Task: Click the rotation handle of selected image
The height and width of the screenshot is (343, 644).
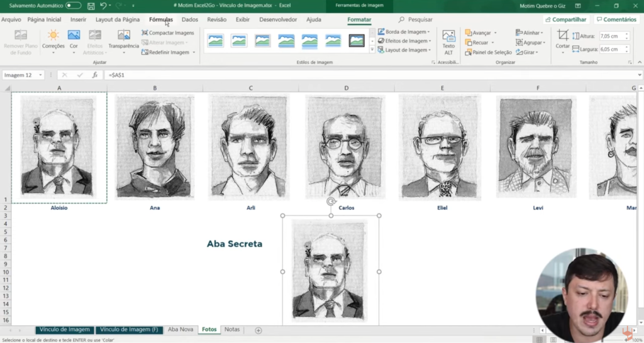Action: click(331, 201)
